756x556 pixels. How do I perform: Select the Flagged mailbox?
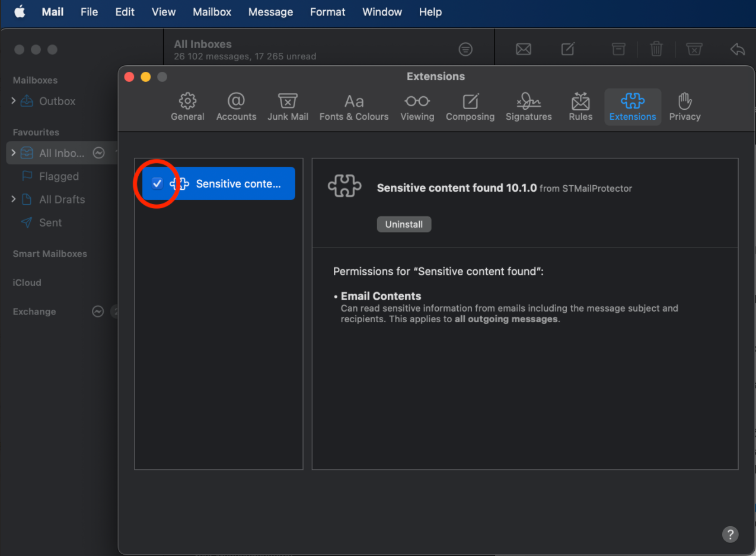[x=59, y=176]
